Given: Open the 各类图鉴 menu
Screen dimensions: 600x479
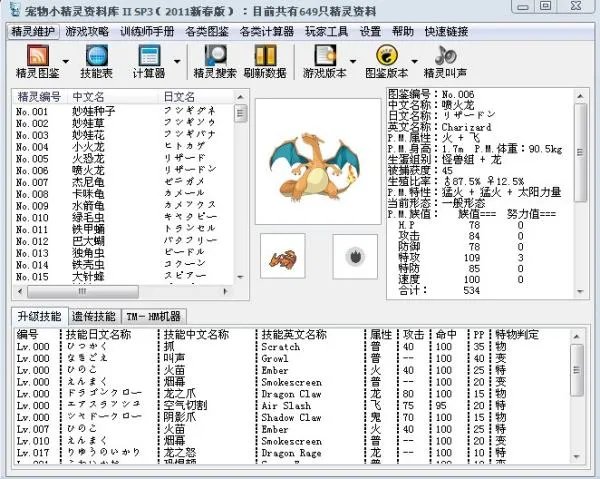Looking at the screenshot, I should 207,31.
